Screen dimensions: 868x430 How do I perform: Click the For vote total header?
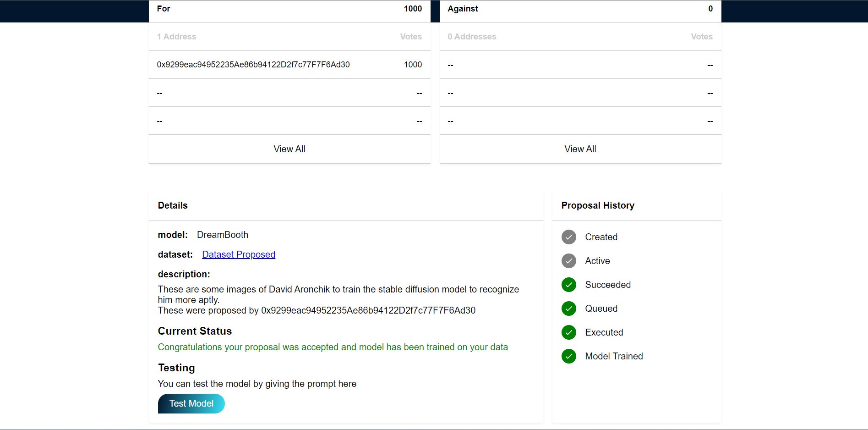point(289,9)
